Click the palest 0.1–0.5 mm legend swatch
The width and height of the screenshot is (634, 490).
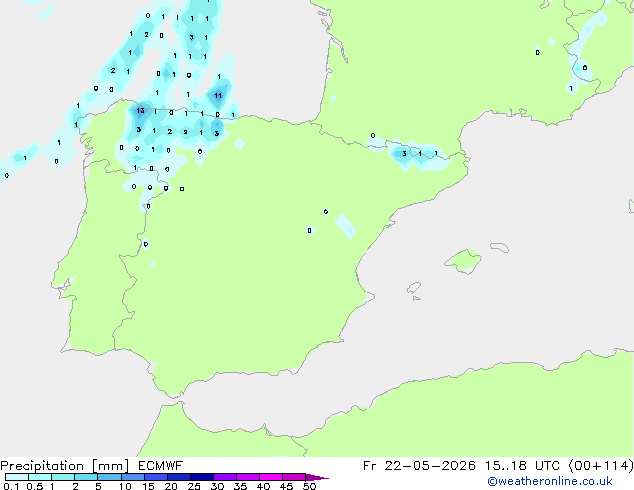pyautogui.click(x=17, y=477)
